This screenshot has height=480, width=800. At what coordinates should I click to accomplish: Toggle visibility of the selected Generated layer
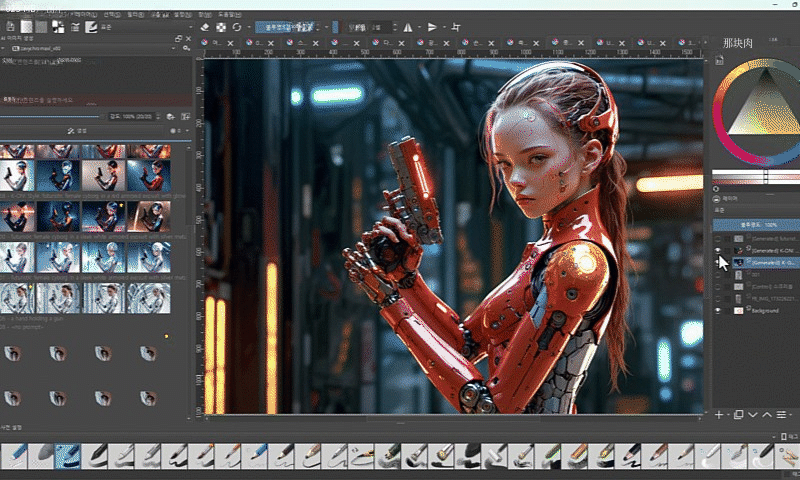click(x=718, y=261)
